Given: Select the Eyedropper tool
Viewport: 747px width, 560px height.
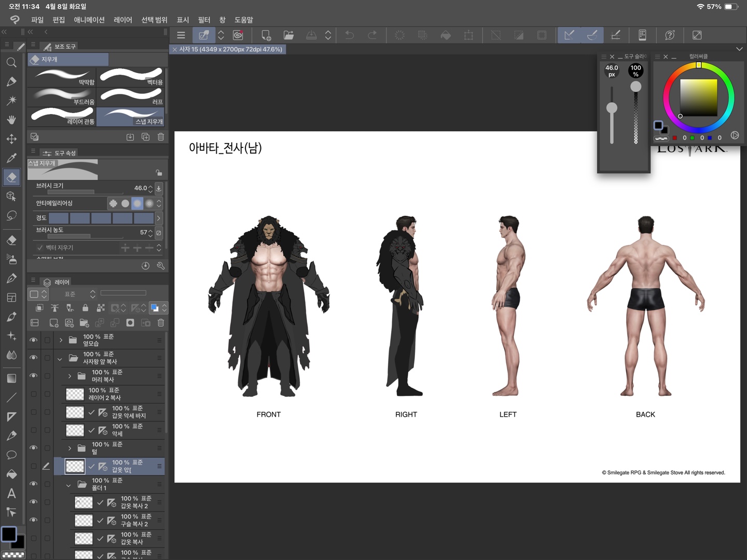Looking at the screenshot, I should tap(11, 158).
